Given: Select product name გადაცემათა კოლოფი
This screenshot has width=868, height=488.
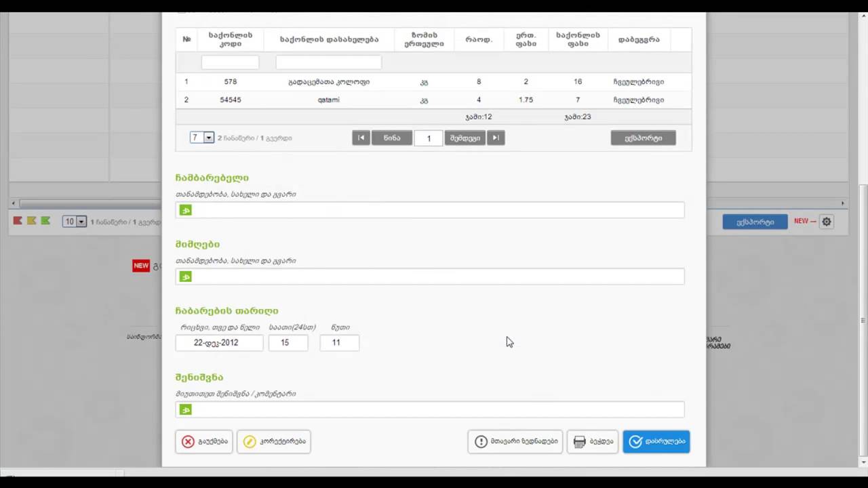Looking at the screenshot, I should pyautogui.click(x=329, y=82).
